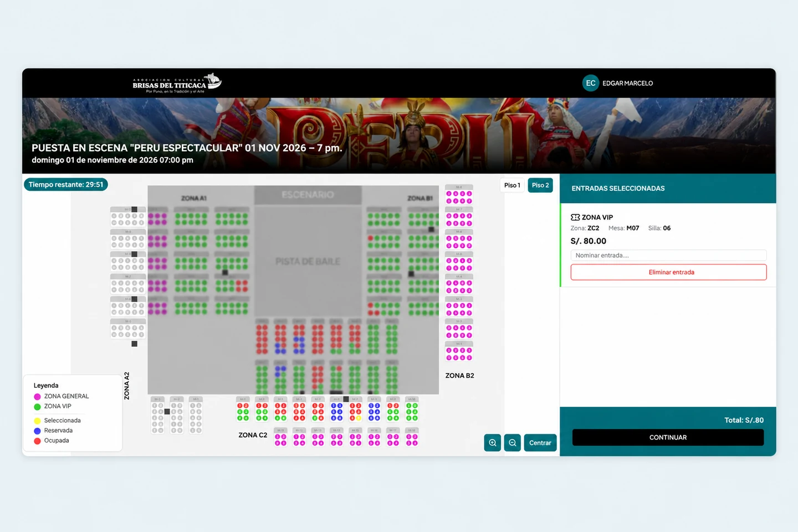
Task: Click the Tiempo restante timer badge
Action: click(66, 185)
